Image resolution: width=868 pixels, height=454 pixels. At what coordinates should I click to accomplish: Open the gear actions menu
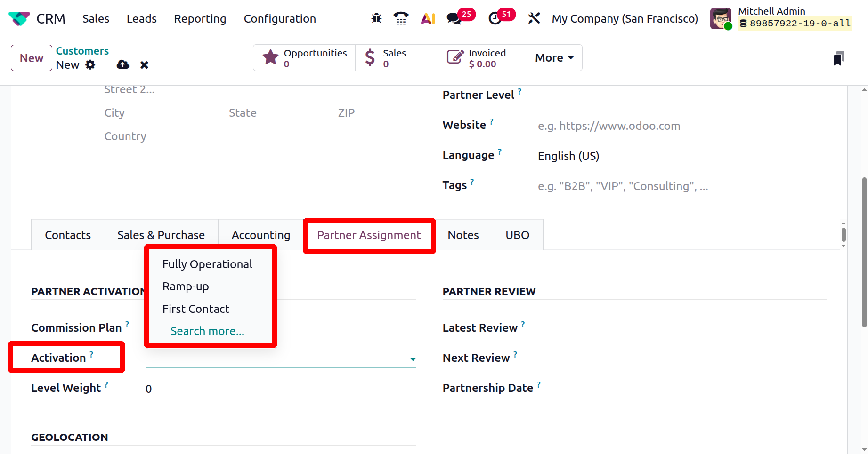pos(90,64)
